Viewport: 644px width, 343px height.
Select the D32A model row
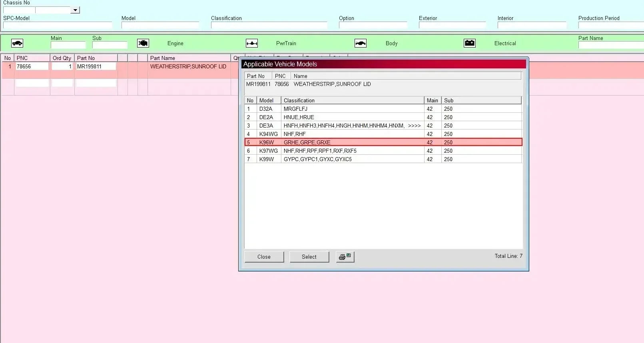(x=266, y=109)
